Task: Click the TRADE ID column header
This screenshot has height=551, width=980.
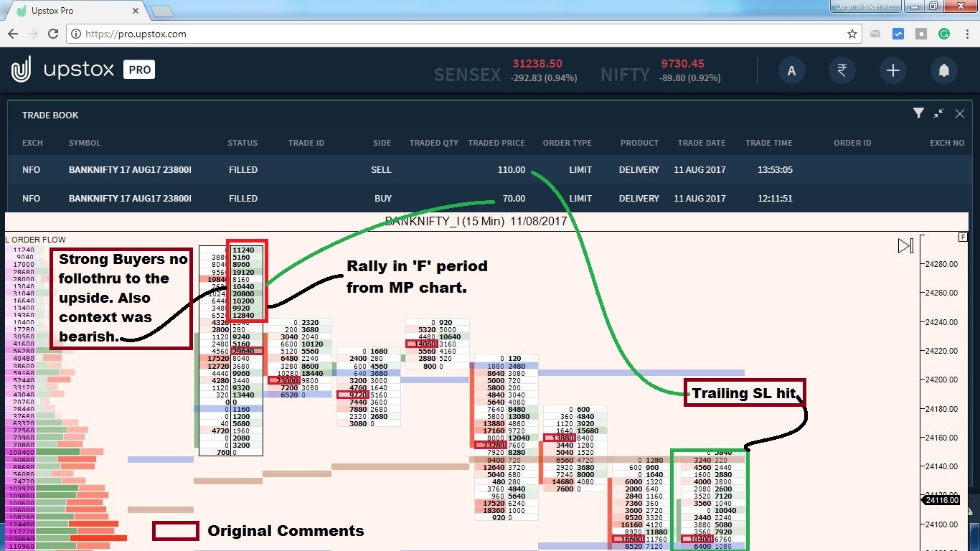Action: pyautogui.click(x=306, y=143)
